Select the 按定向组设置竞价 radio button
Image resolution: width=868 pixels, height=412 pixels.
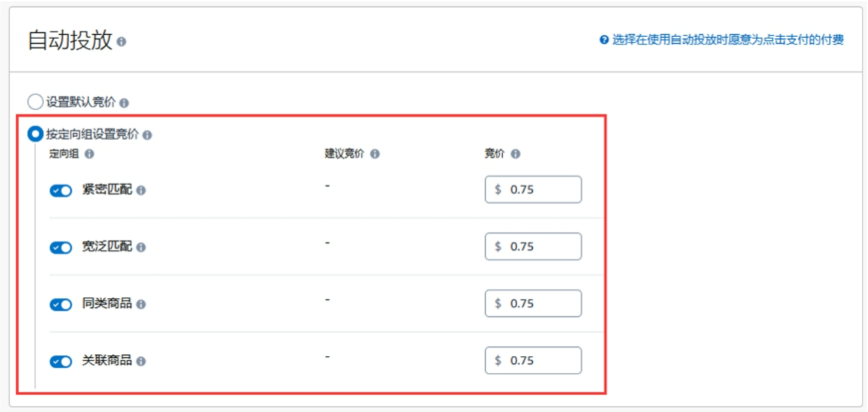pyautogui.click(x=35, y=135)
